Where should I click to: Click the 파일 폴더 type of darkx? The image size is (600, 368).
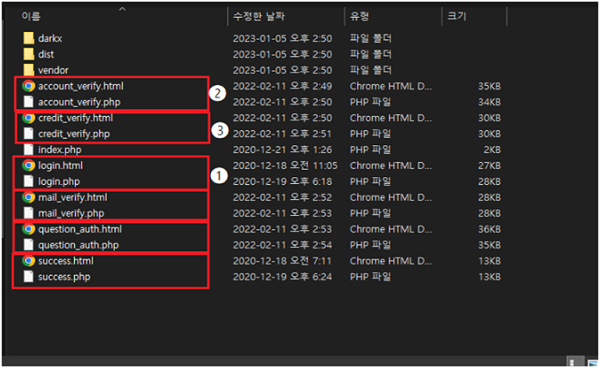click(370, 38)
